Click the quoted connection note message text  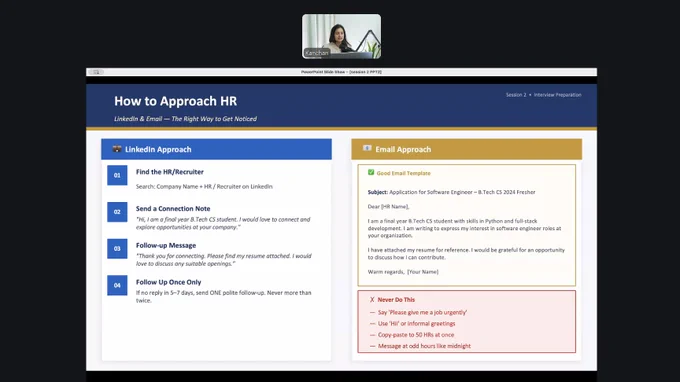223,223
